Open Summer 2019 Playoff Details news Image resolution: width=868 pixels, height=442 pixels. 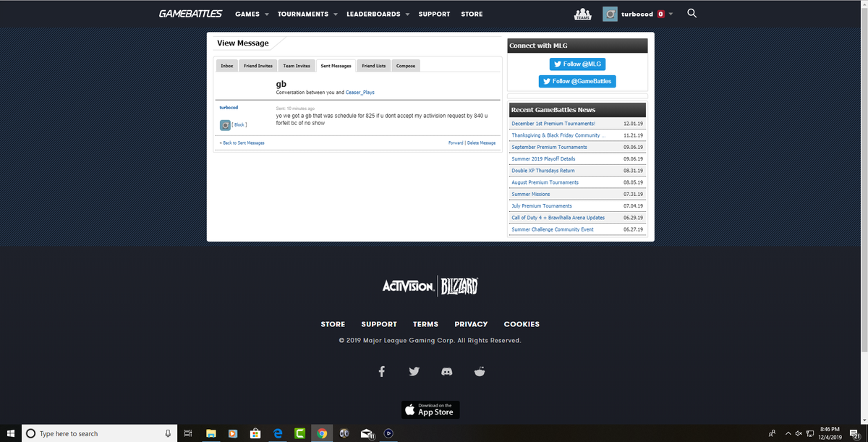click(543, 158)
